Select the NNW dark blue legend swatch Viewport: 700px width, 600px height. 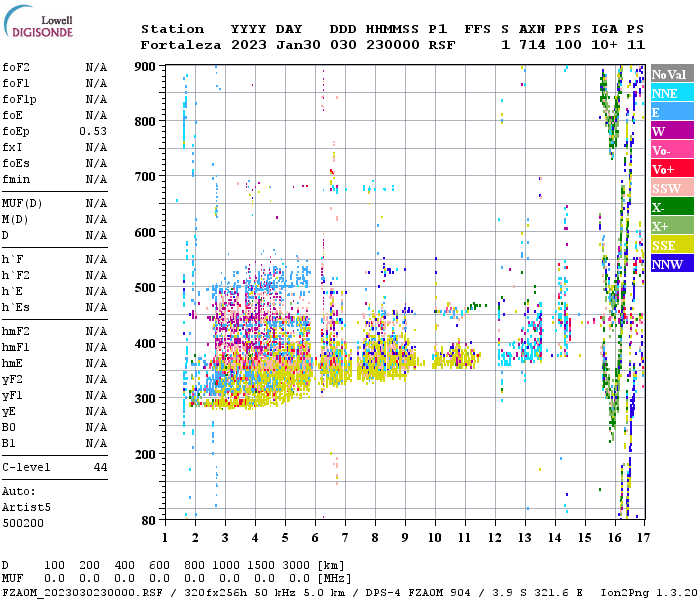click(672, 263)
